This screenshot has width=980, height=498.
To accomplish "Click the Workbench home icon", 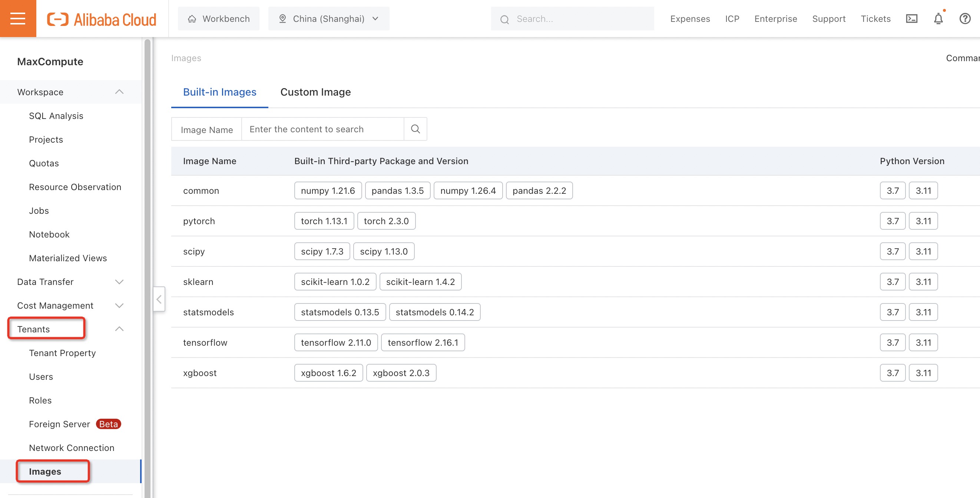I will tap(192, 18).
